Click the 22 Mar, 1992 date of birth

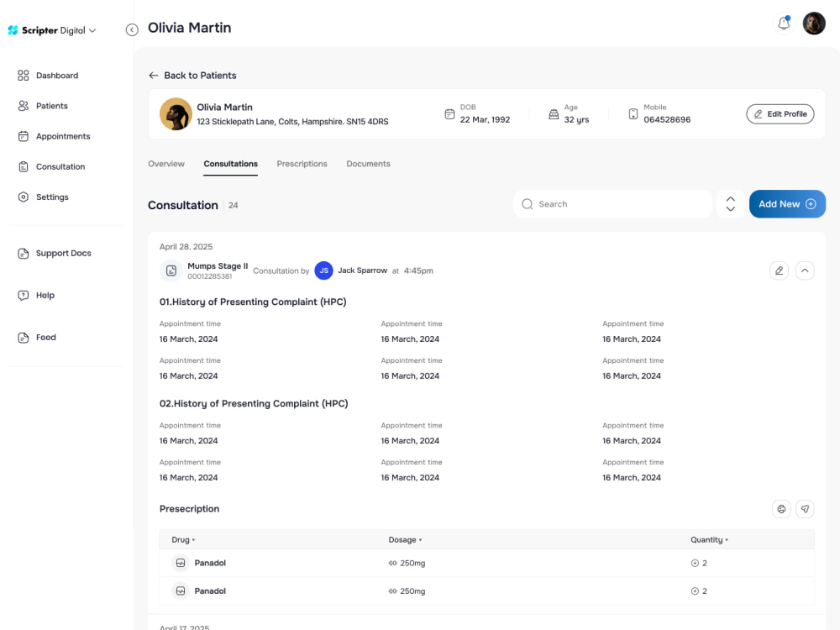[485, 120]
